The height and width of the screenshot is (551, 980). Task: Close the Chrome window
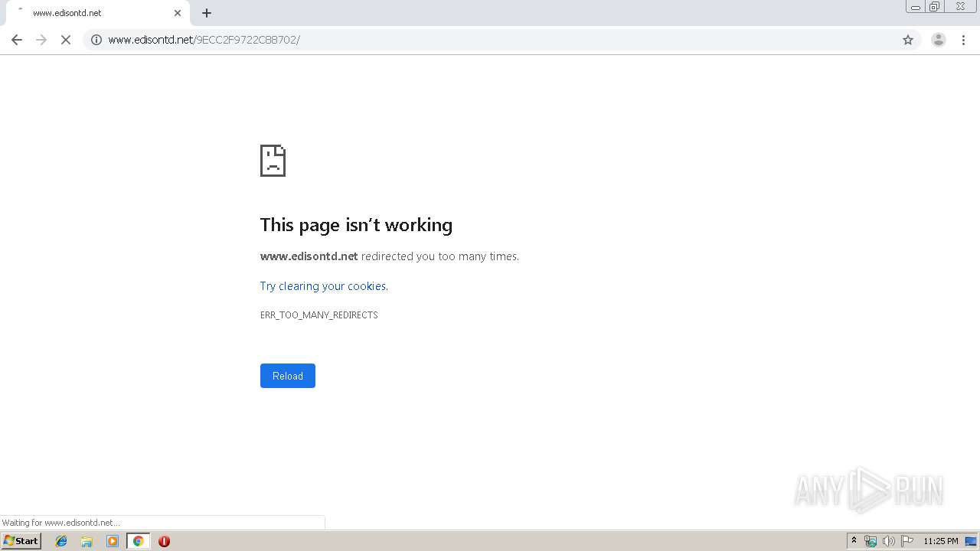click(960, 7)
